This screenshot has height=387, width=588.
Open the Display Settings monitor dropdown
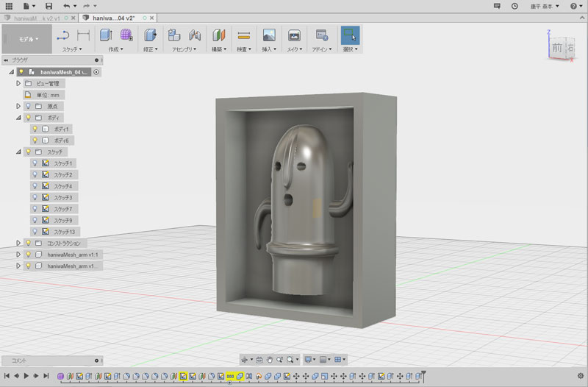pos(309,360)
